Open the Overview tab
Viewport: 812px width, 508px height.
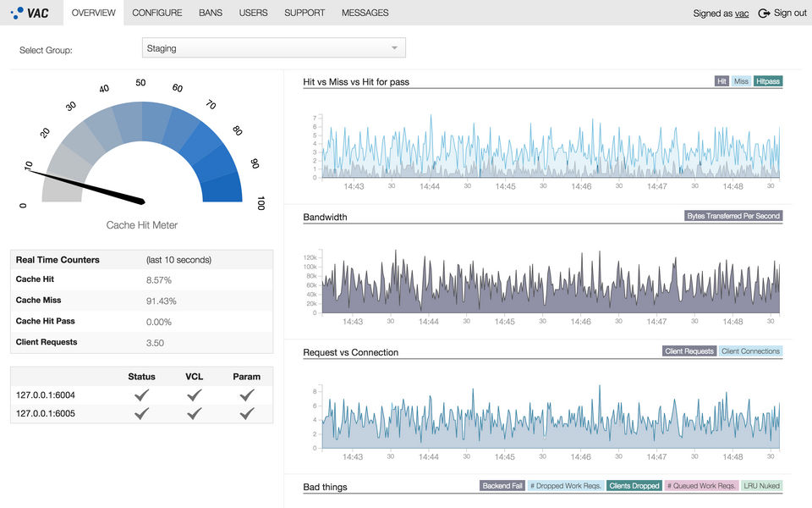(93, 13)
